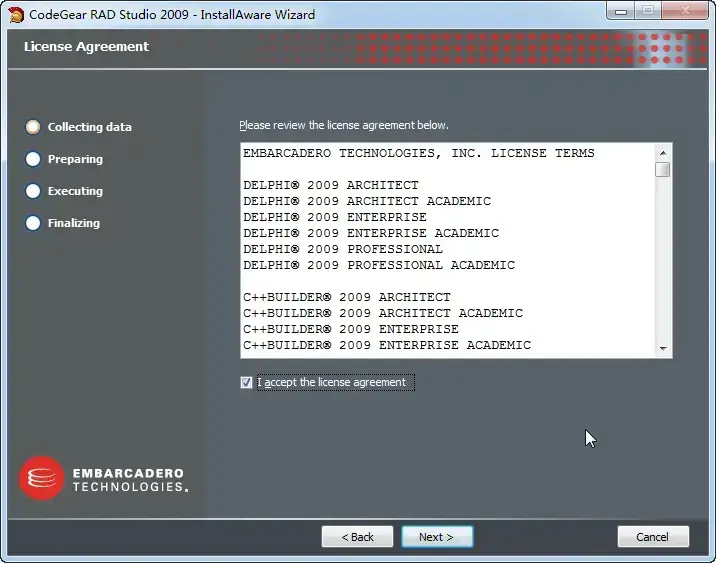716x563 pixels.
Task: Click the license text scrollbar thumb
Action: [x=663, y=169]
